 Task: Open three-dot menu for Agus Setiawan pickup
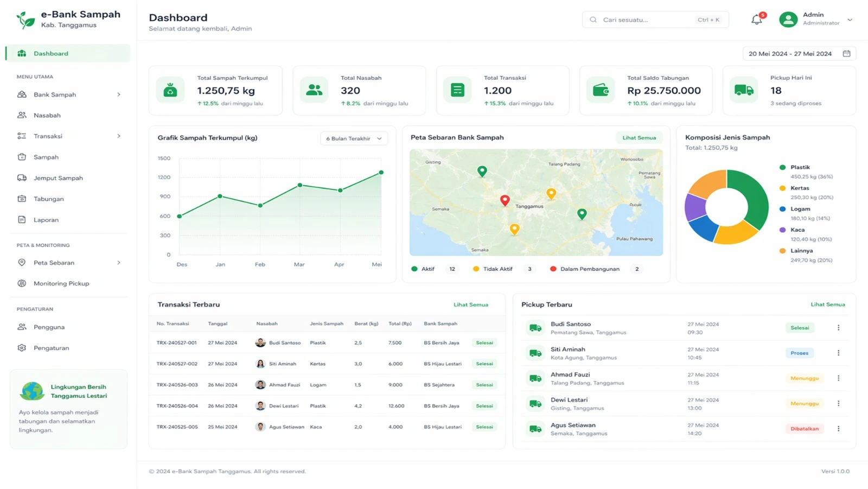coord(838,429)
